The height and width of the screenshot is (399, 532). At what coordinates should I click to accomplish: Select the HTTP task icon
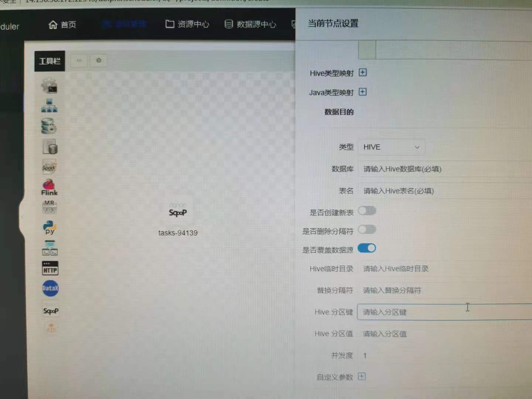pyautogui.click(x=50, y=268)
